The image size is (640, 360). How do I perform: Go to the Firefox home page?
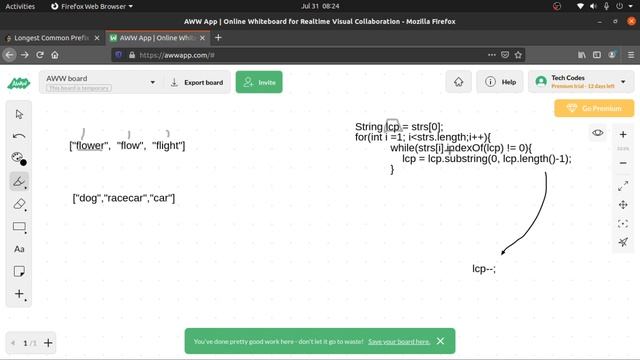[55, 55]
